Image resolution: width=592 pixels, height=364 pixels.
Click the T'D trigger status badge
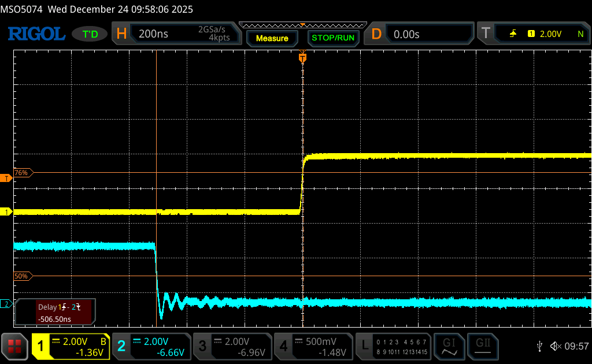[x=90, y=34]
